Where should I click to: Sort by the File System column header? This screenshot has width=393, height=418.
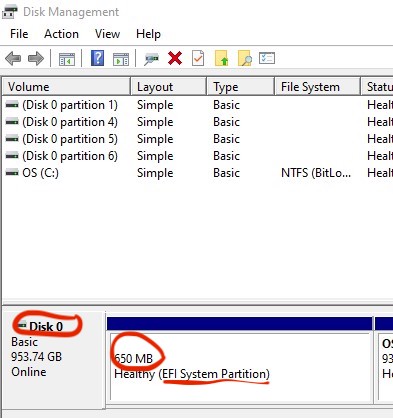(x=318, y=87)
